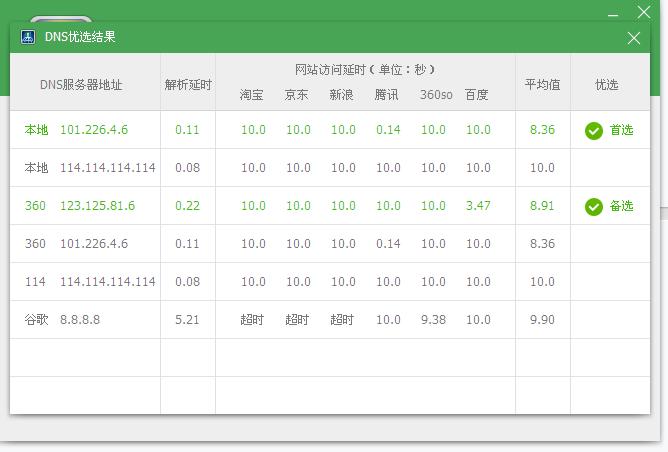Image resolution: width=668 pixels, height=452 pixels.
Task: Click the 9.38 360so delay value
Action: click(x=433, y=319)
